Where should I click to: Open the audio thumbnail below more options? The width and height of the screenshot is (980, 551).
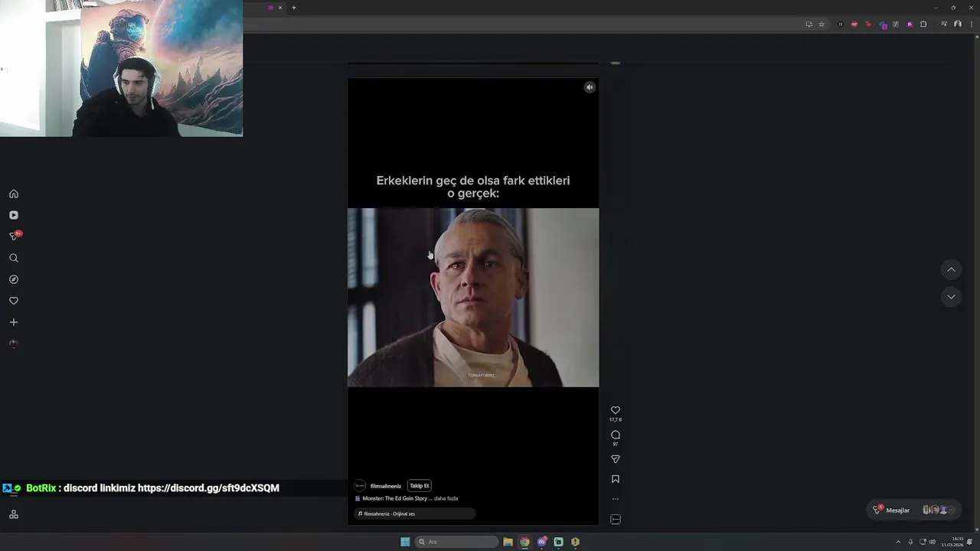point(615,520)
